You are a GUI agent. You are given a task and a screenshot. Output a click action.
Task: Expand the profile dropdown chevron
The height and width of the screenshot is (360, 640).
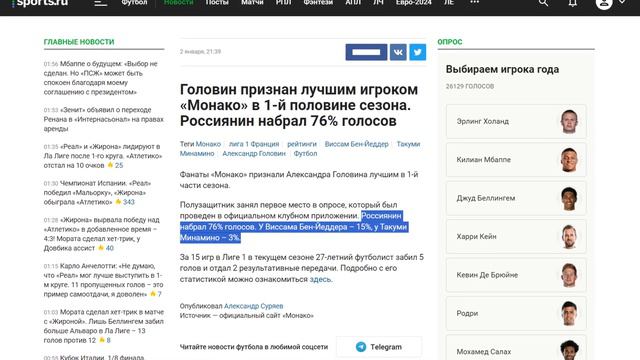pos(622,2)
